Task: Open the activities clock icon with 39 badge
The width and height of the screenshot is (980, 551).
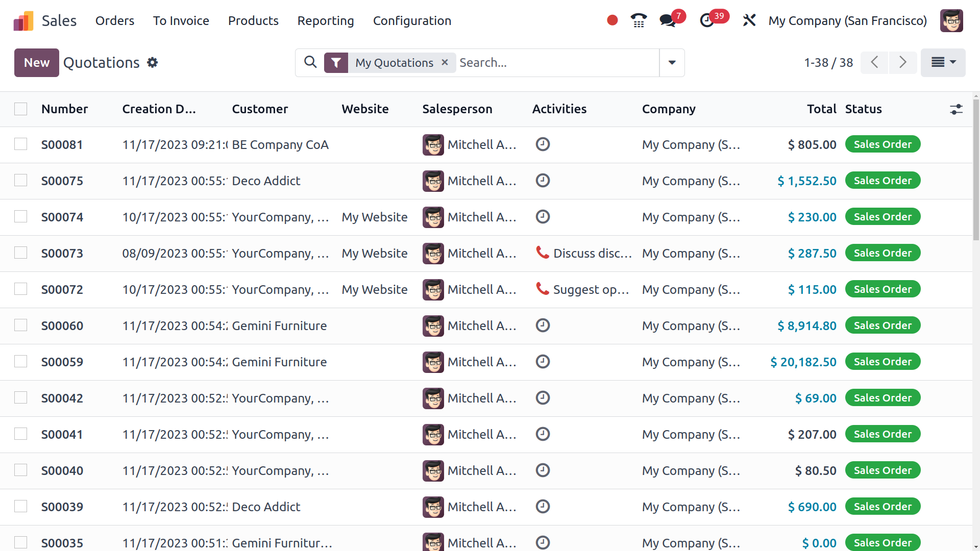Action: pos(707,20)
